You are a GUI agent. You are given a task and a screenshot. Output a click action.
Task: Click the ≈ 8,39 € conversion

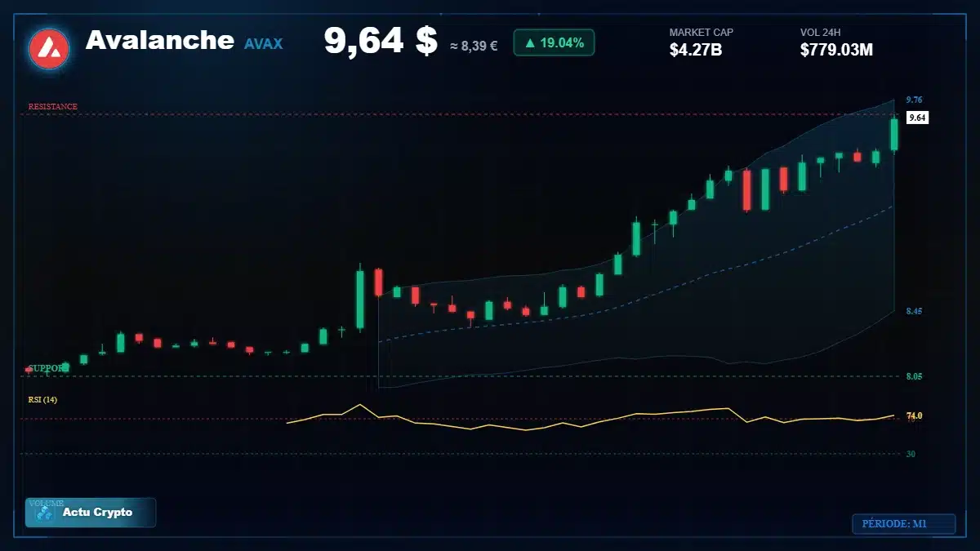pyautogui.click(x=474, y=47)
